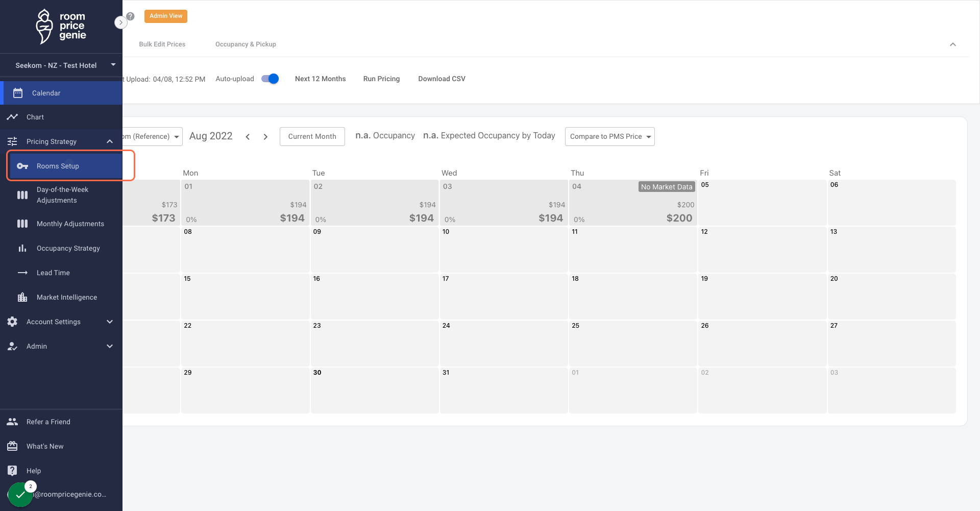Toggle the Auto-upload switch

270,79
